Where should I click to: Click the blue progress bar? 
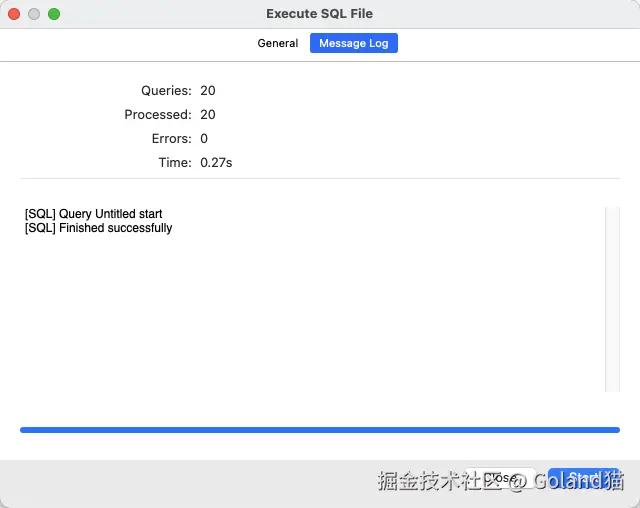[320, 430]
